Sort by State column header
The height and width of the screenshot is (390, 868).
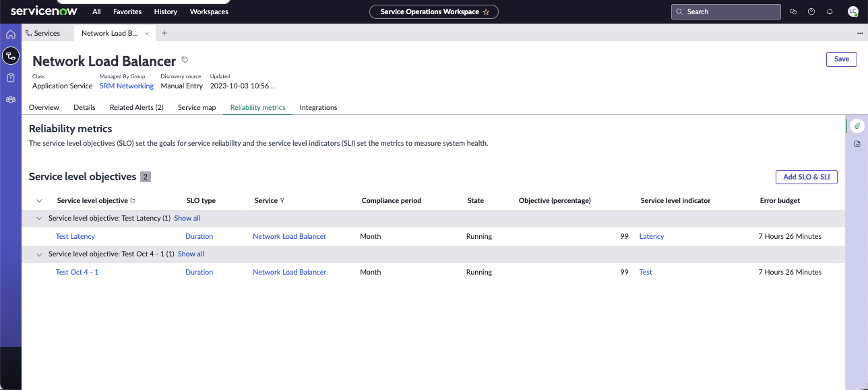click(x=476, y=200)
